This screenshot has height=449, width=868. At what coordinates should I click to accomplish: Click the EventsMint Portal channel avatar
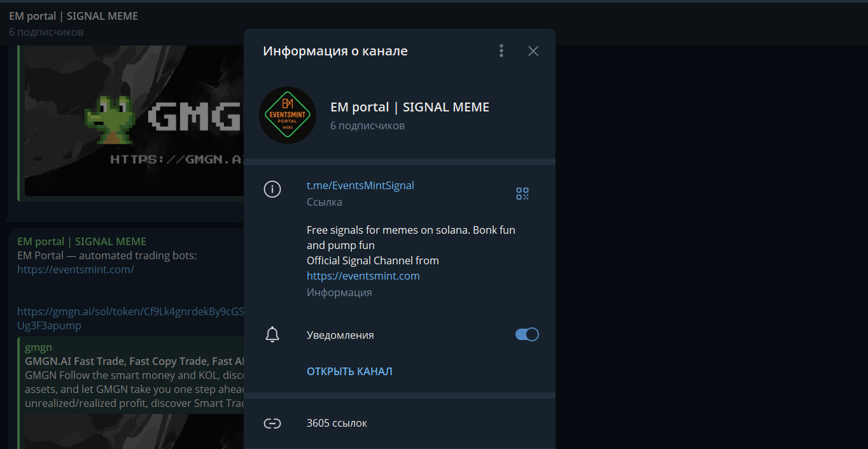(x=288, y=115)
